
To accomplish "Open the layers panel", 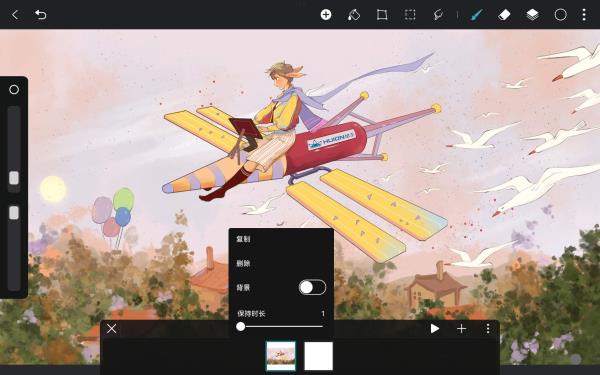I will click(532, 15).
